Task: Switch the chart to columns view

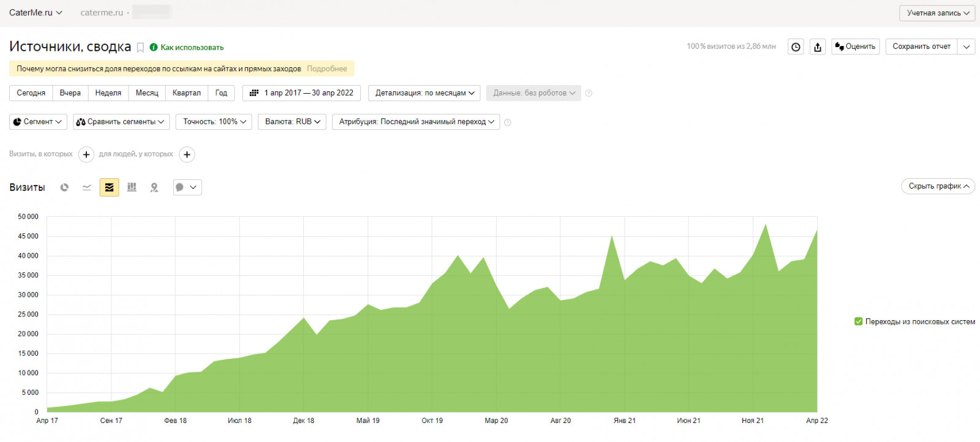Action: 132,187
